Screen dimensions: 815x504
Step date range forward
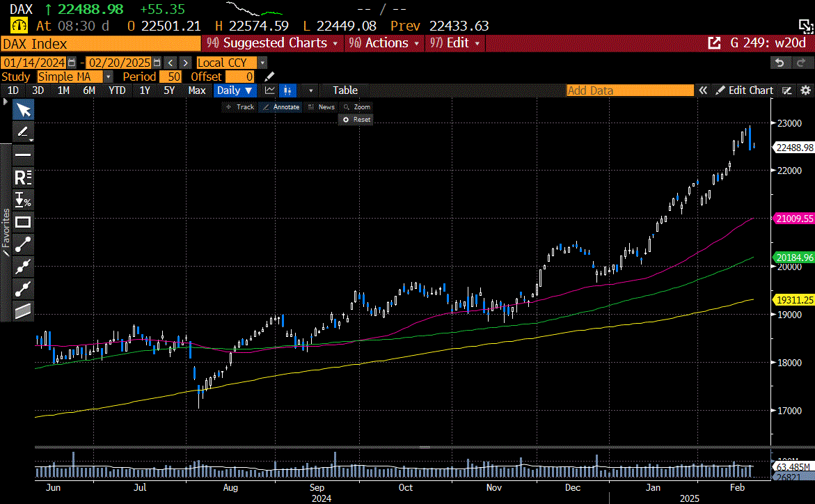[x=185, y=63]
